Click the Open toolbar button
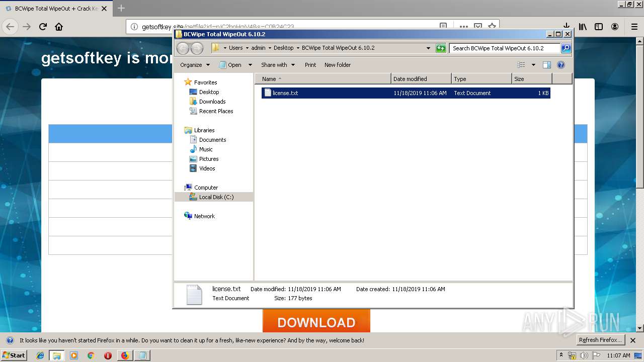Viewport: 644px width, 362px height. pos(230,65)
